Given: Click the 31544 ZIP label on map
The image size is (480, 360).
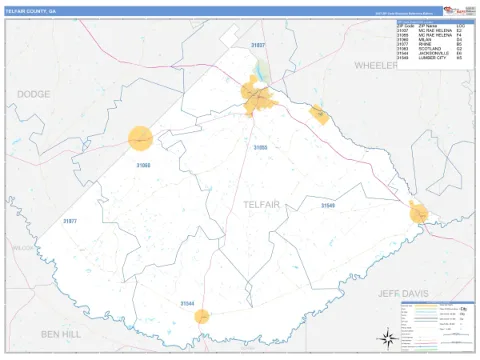Looking at the screenshot, I should click(x=187, y=304).
